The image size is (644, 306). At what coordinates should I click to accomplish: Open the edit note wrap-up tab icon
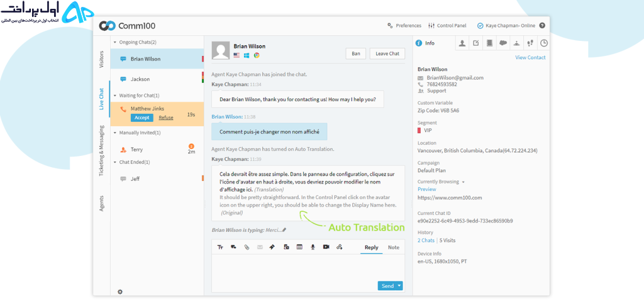tap(475, 43)
